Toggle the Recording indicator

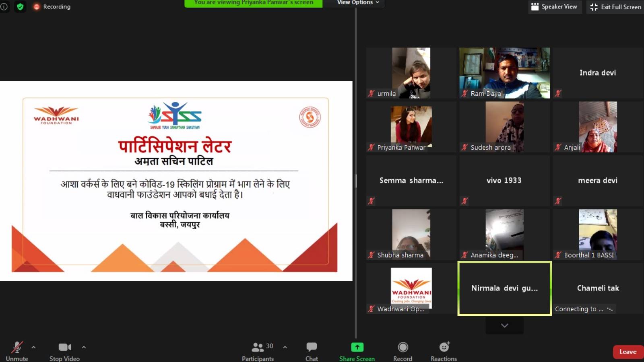tap(37, 6)
